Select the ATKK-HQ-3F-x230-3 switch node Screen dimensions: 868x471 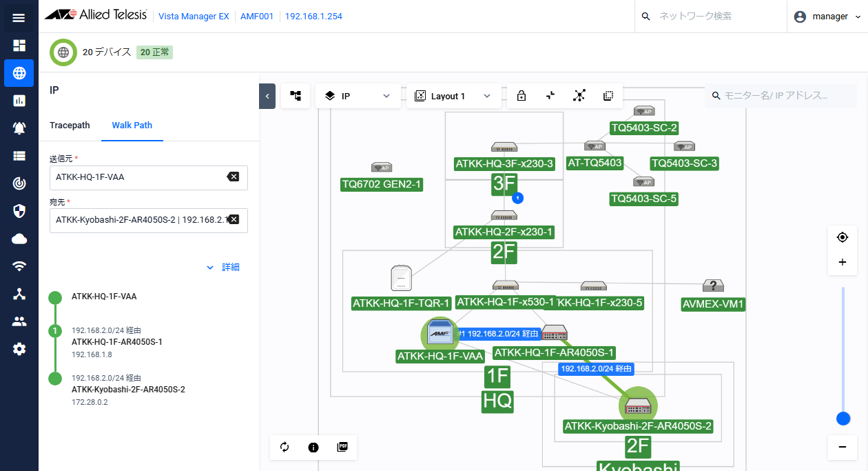tap(504, 147)
